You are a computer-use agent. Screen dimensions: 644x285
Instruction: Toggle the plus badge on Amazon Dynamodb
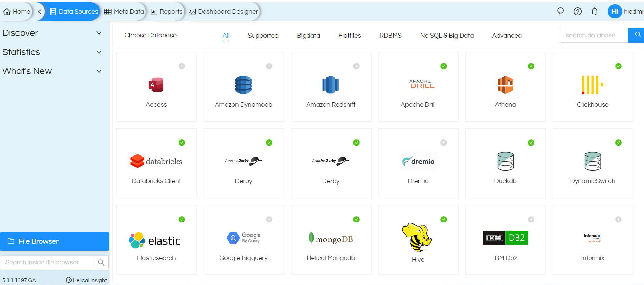pos(269,66)
